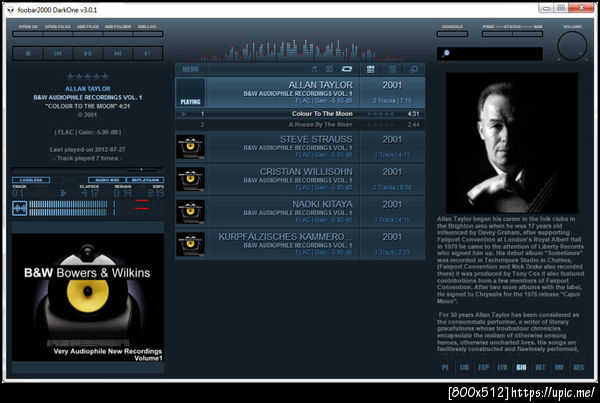
Task: Click the small play-state icon near ELAPSED
Action: coord(63,193)
